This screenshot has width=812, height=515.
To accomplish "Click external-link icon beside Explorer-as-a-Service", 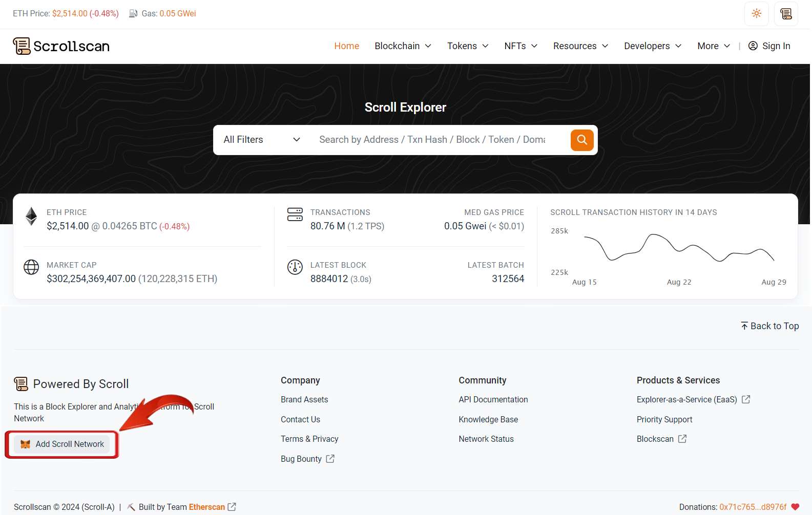I will click(746, 399).
